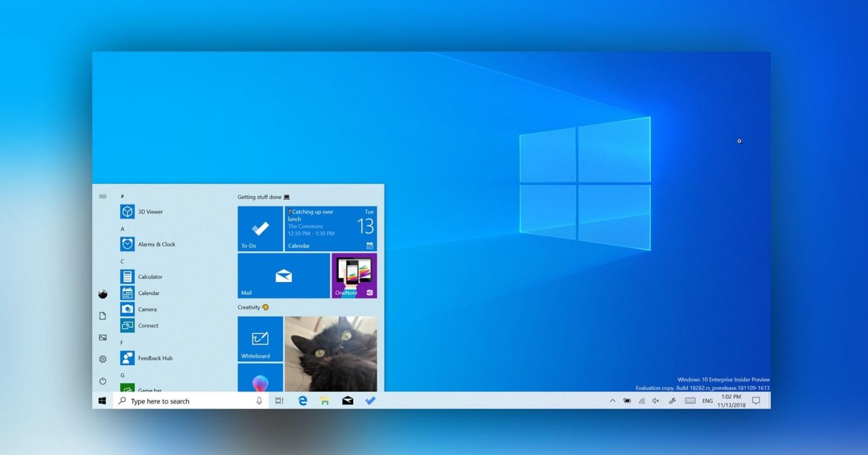
Task: Open Microsoft Edge from the taskbar
Action: click(x=302, y=400)
